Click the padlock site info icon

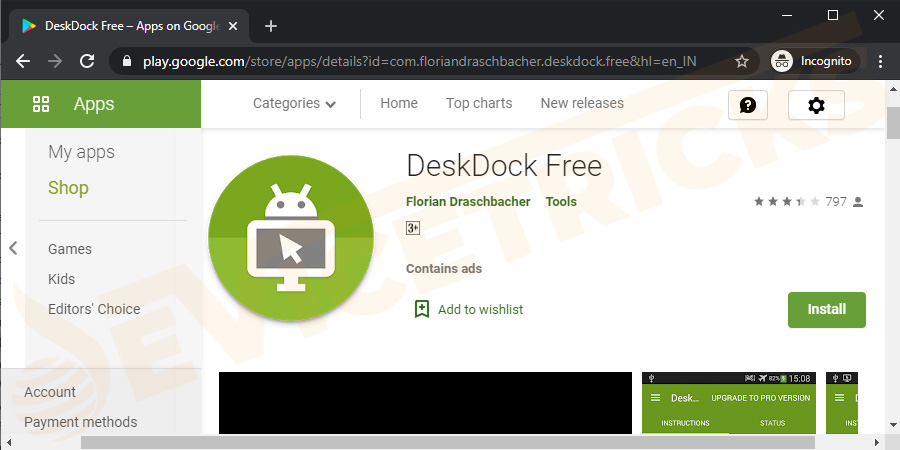pyautogui.click(x=127, y=61)
